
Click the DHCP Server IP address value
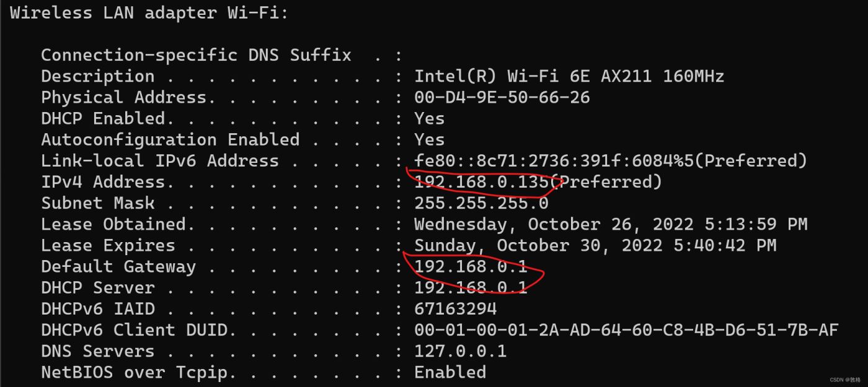point(471,288)
